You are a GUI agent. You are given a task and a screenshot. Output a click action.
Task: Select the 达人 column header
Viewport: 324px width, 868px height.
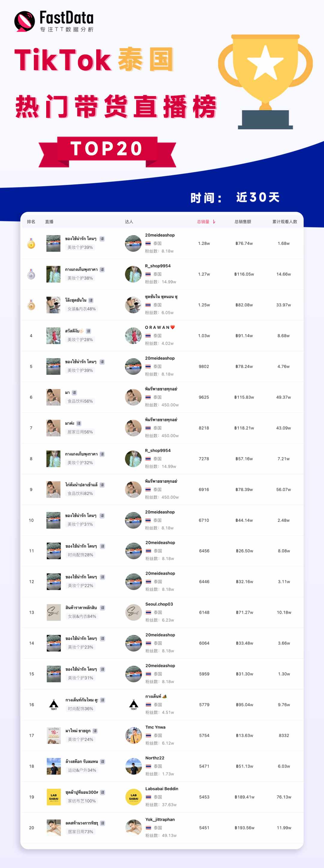click(129, 221)
